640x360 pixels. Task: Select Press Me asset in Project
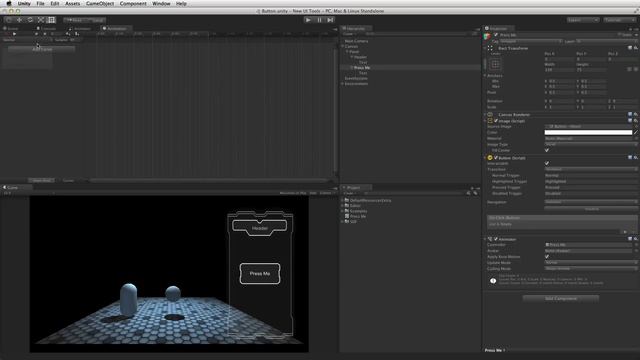[358, 216]
